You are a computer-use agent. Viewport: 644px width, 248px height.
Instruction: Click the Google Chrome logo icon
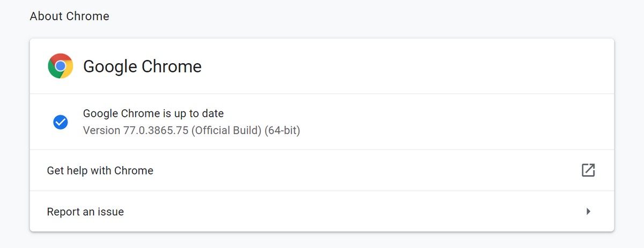[x=61, y=66]
